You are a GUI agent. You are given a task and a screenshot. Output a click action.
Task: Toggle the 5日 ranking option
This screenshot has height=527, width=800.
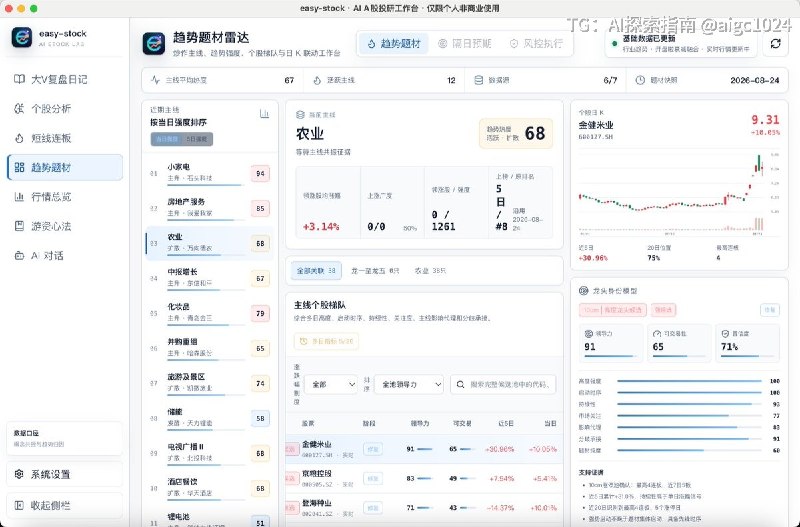coord(197,139)
